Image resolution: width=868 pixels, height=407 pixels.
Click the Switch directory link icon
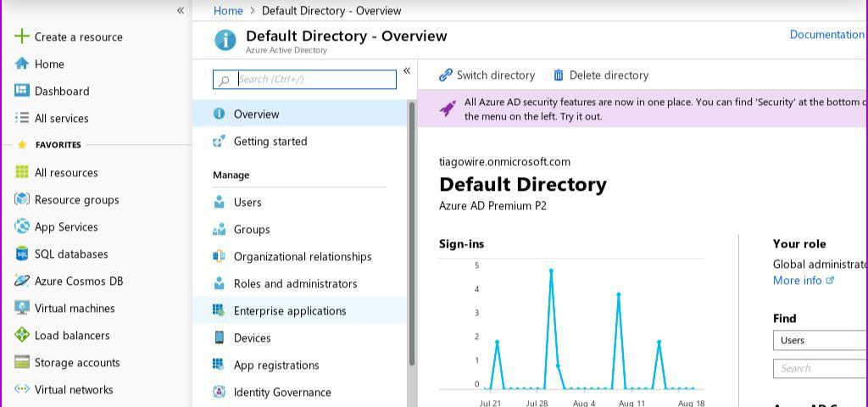446,75
